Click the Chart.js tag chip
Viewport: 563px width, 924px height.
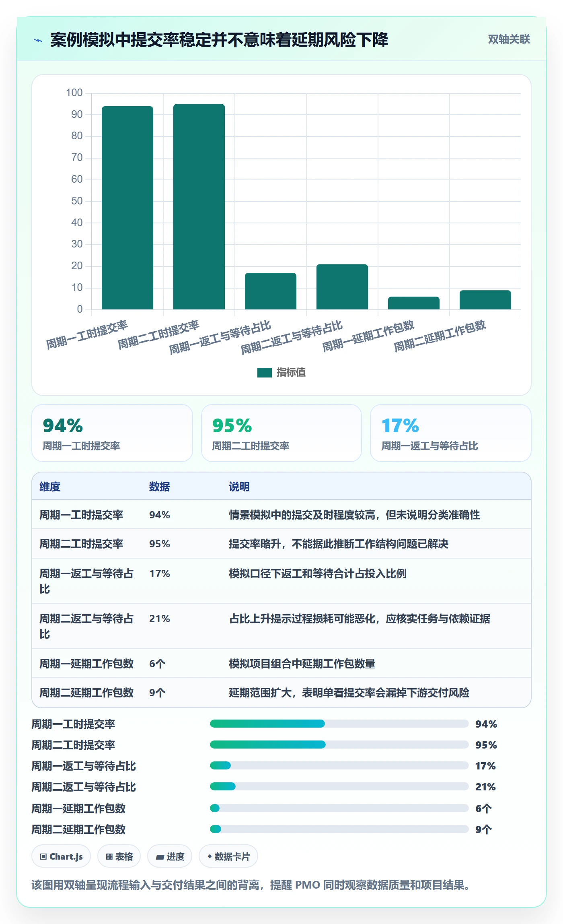click(x=61, y=856)
